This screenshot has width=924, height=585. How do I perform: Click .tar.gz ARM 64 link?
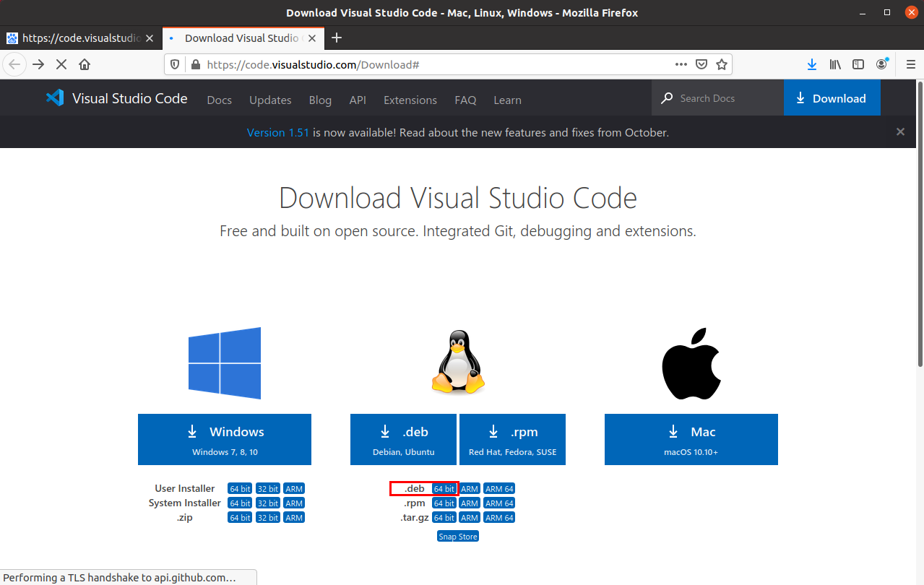click(499, 518)
